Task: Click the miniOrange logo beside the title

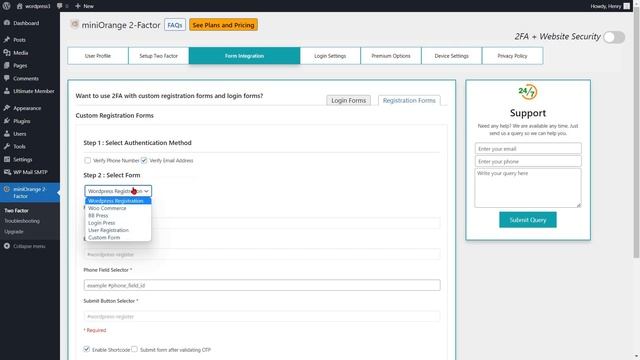Action: (74, 24)
